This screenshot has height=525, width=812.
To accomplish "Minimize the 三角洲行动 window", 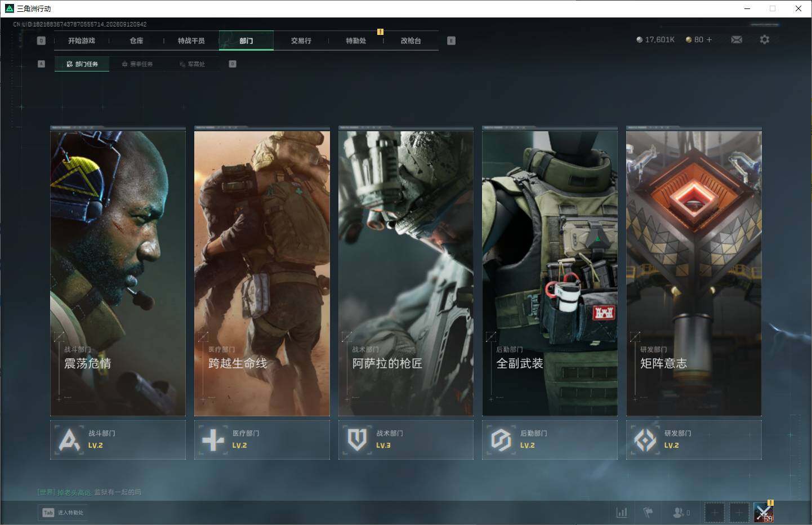I will 747,8.
